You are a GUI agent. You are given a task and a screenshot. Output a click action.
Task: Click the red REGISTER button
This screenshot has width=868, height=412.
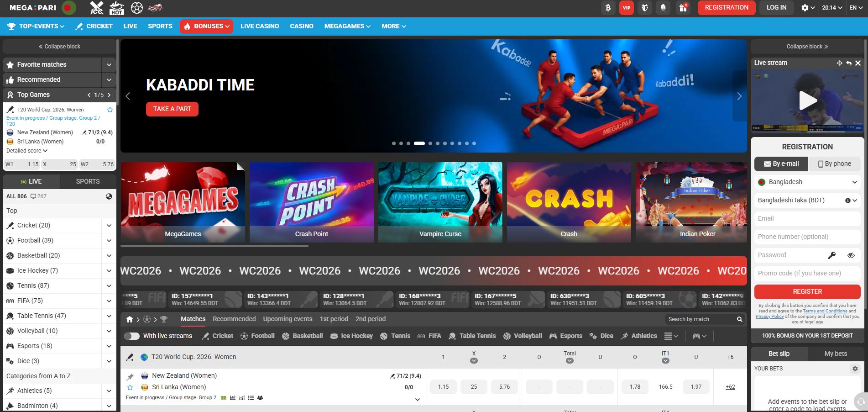(807, 291)
